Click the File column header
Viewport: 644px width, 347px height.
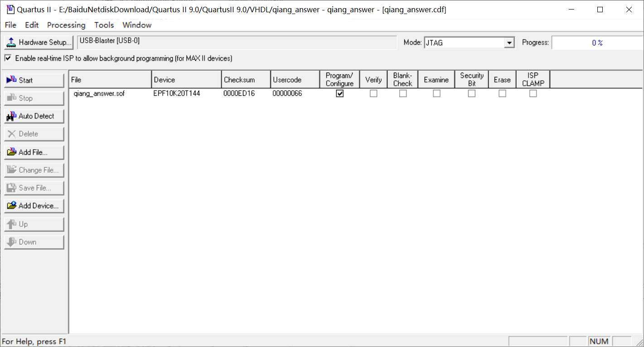[110, 79]
